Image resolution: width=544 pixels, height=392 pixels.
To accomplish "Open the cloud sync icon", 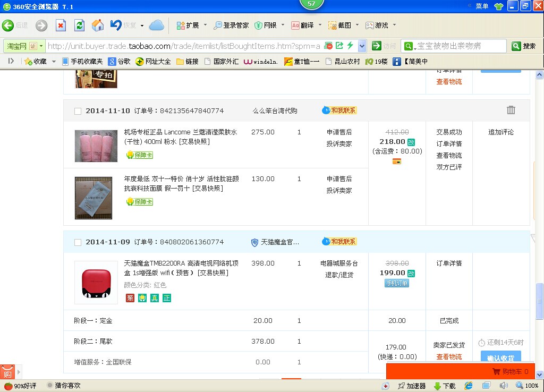I will pyautogui.click(x=157, y=25).
